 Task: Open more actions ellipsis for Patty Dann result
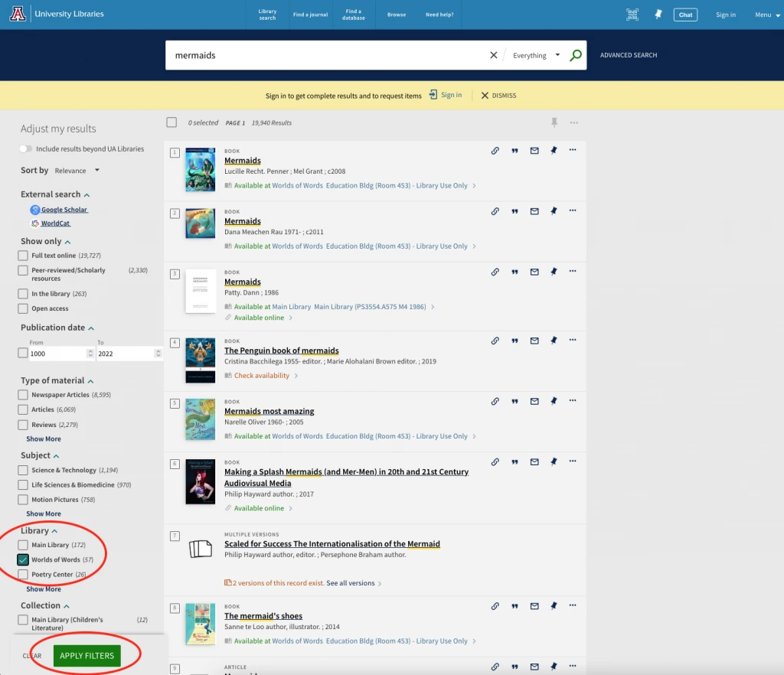click(573, 272)
